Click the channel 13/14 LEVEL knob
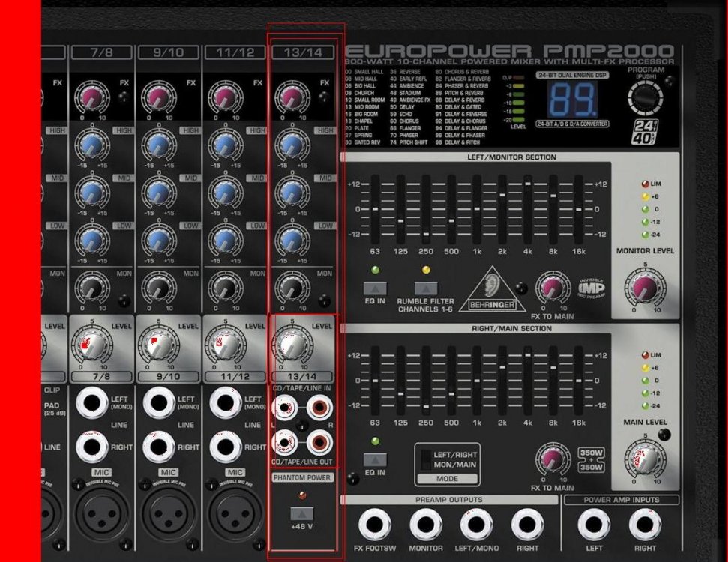The image size is (728, 562). (x=292, y=345)
